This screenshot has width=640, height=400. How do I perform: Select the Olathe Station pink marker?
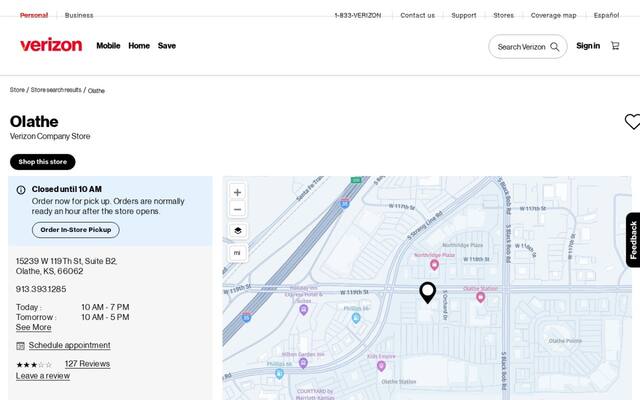480,297
